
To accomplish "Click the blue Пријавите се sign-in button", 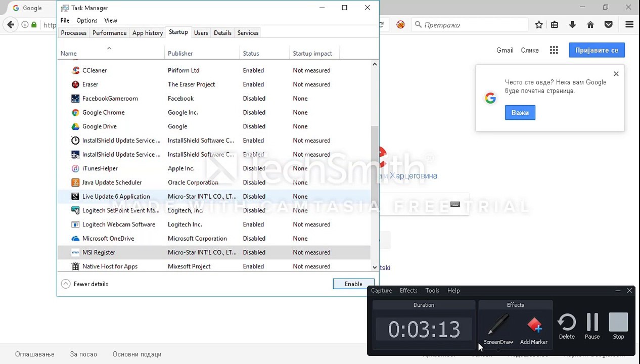I will click(x=597, y=50).
